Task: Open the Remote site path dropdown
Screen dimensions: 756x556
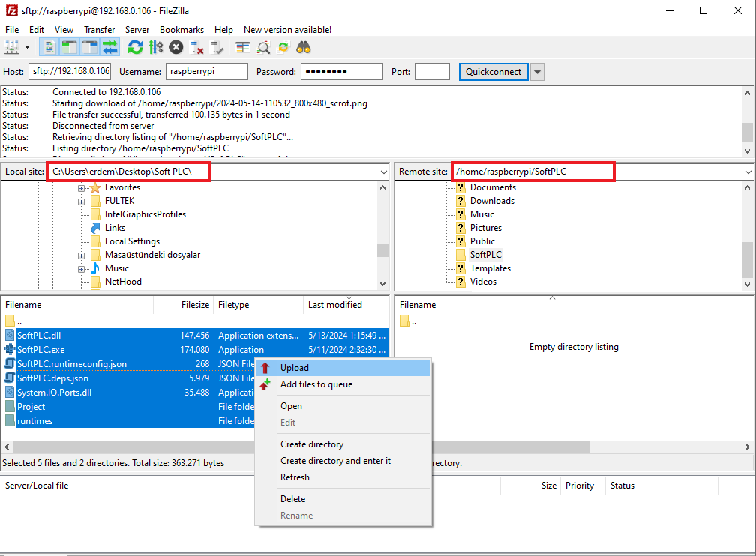Action: point(748,172)
